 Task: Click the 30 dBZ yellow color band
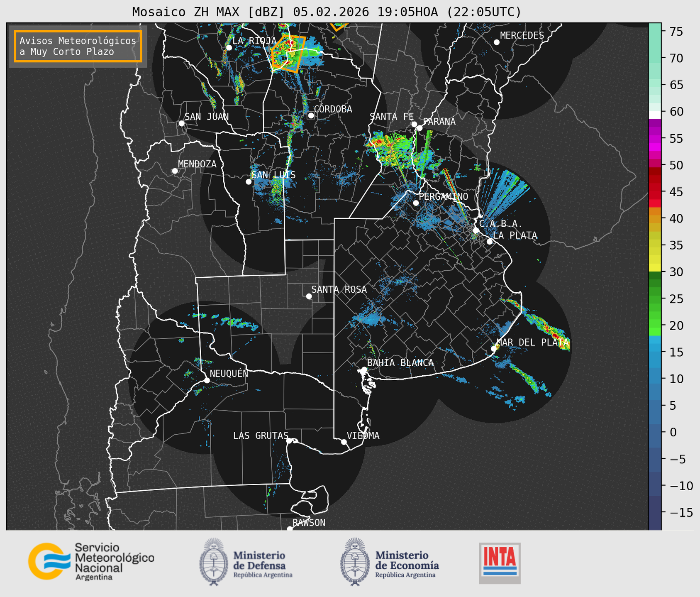655,268
